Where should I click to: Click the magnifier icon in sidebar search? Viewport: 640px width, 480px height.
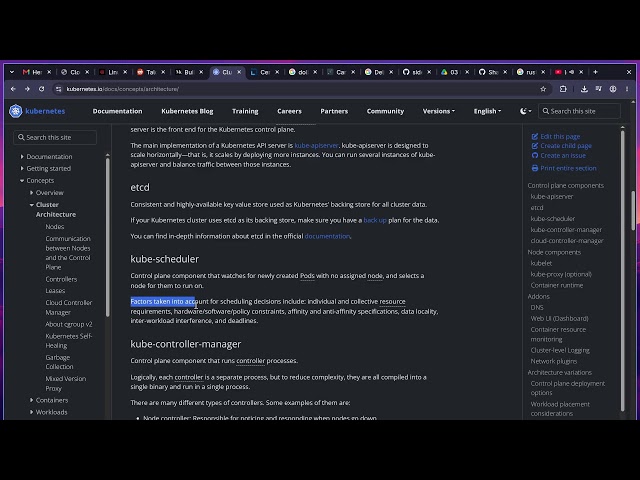click(x=21, y=138)
